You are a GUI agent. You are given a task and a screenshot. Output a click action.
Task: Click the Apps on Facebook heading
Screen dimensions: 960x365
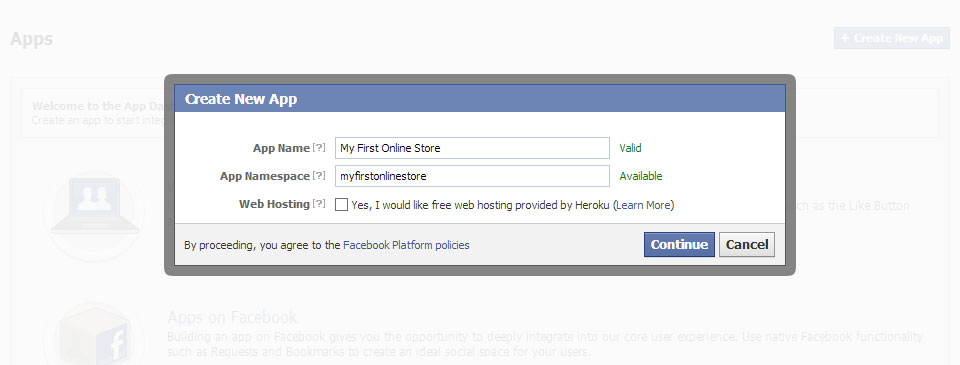pyautogui.click(x=232, y=317)
